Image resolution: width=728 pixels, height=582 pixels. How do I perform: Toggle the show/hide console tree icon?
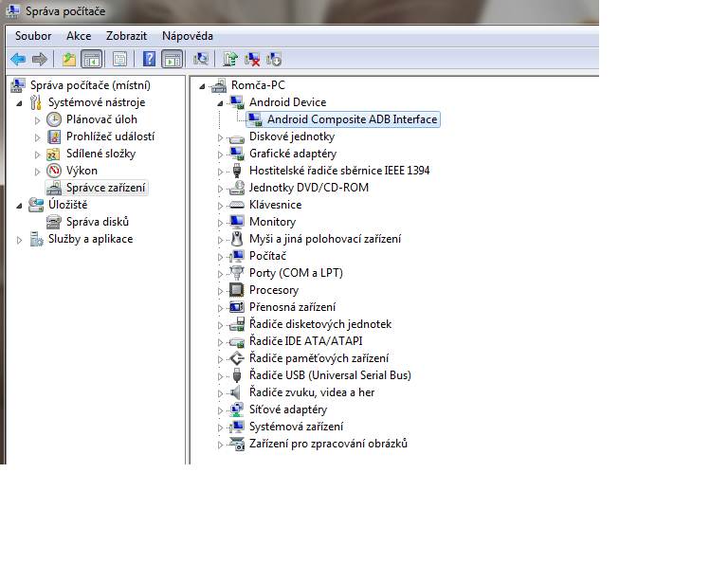pos(91,59)
